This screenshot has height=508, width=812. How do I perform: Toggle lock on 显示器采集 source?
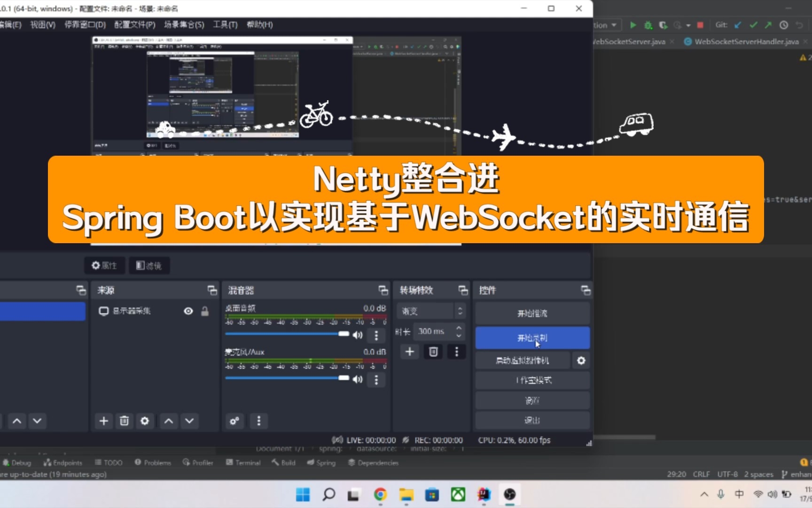pyautogui.click(x=205, y=311)
